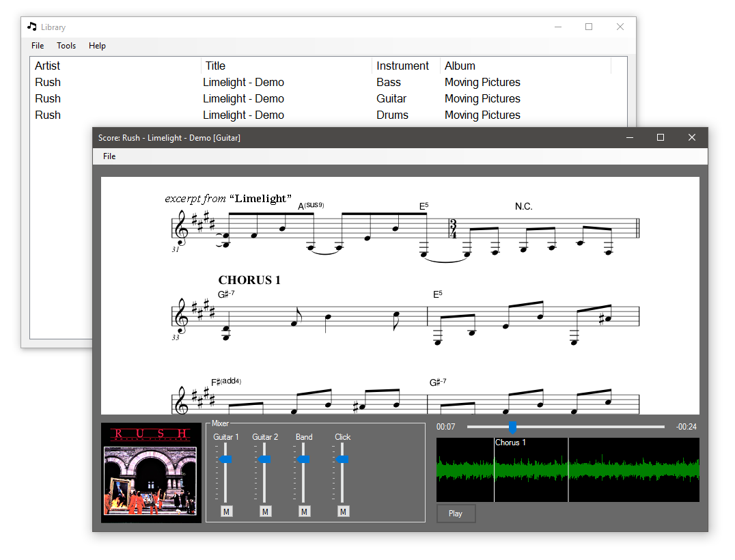Select the Rush Limelight Bass row
The height and width of the screenshot is (560, 735).
click(328, 83)
